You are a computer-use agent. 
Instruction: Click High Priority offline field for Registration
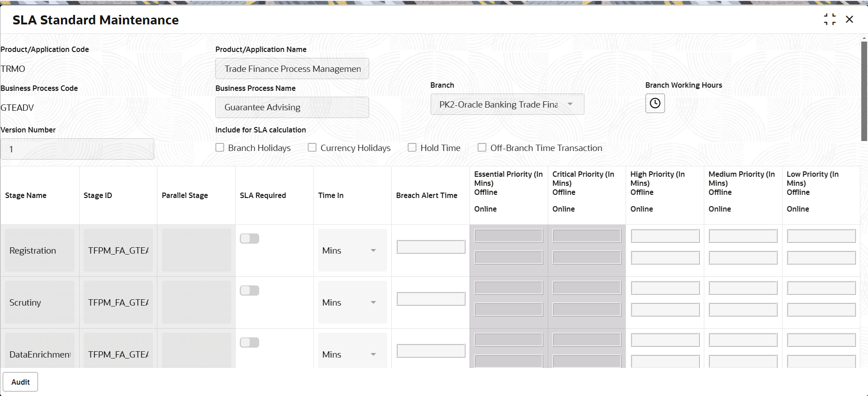(x=665, y=236)
